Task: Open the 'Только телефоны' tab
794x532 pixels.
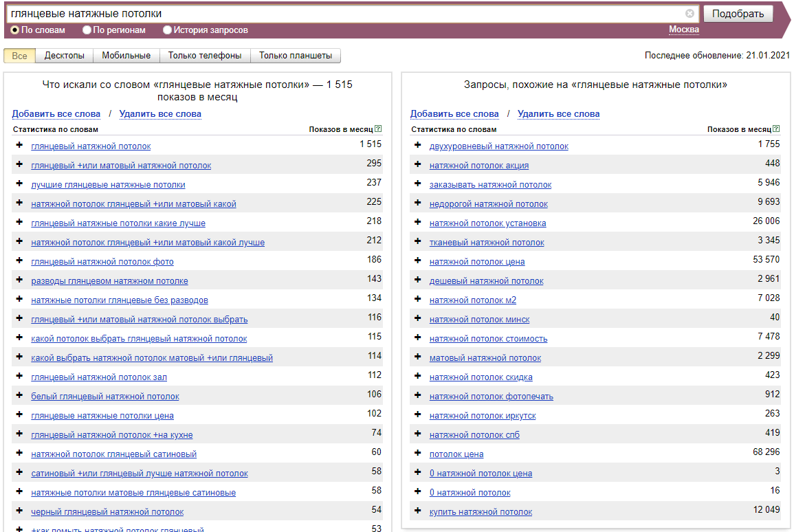Action: [205, 56]
